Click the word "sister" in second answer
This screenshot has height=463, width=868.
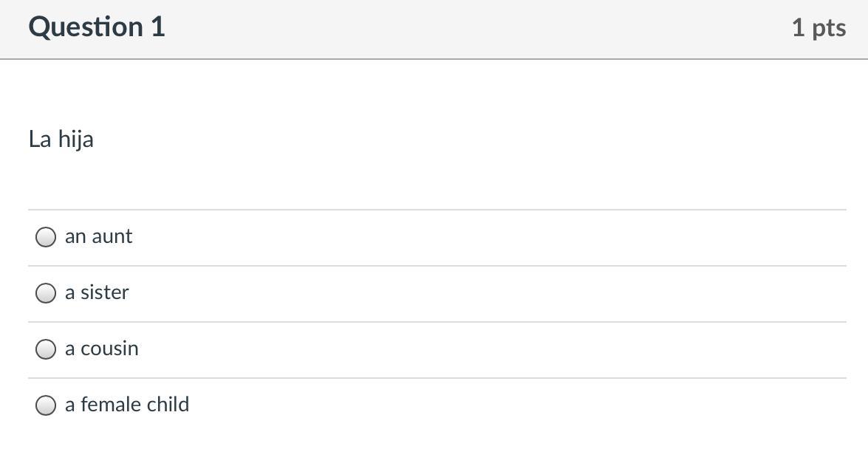point(104,292)
